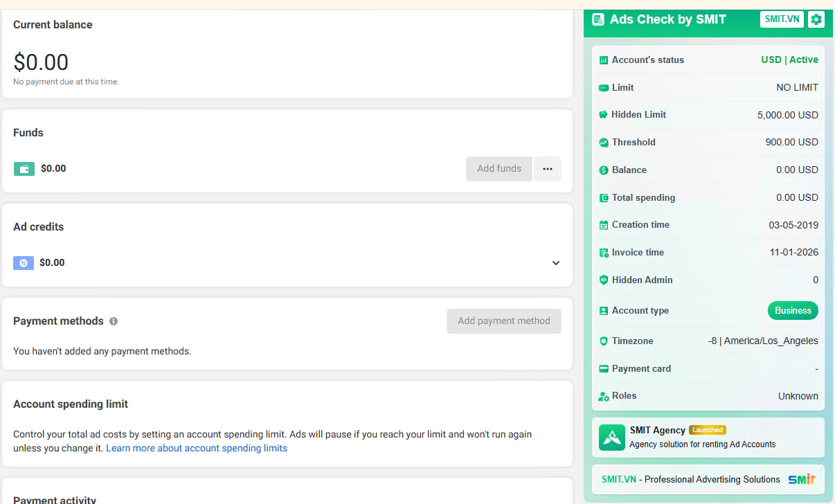This screenshot has height=504, width=835.
Task: Click the Threshold chart icon
Action: coord(604,143)
